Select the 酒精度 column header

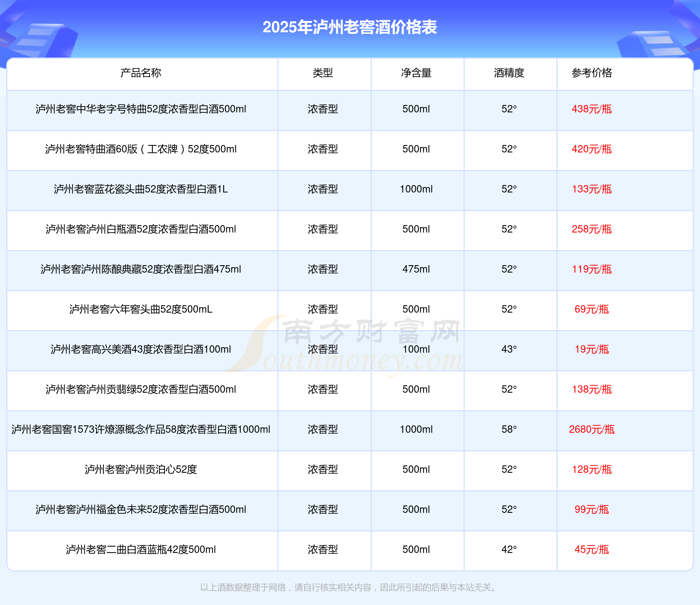click(509, 73)
